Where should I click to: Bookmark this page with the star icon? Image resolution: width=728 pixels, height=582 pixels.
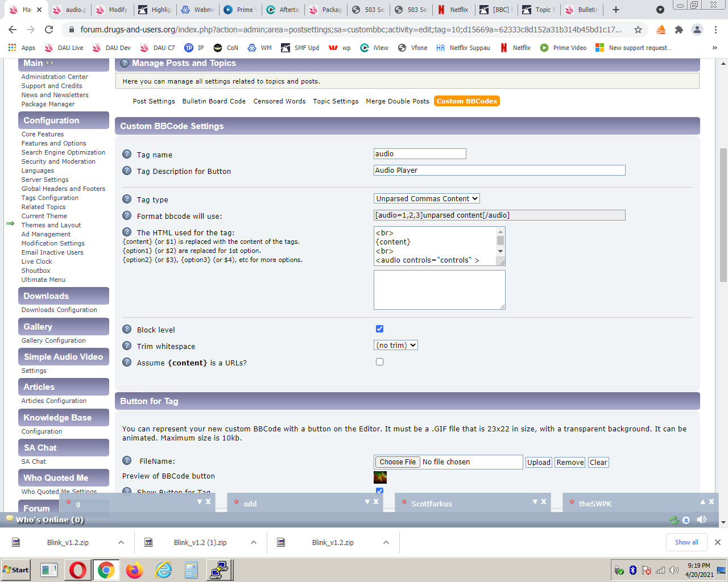(x=638, y=30)
